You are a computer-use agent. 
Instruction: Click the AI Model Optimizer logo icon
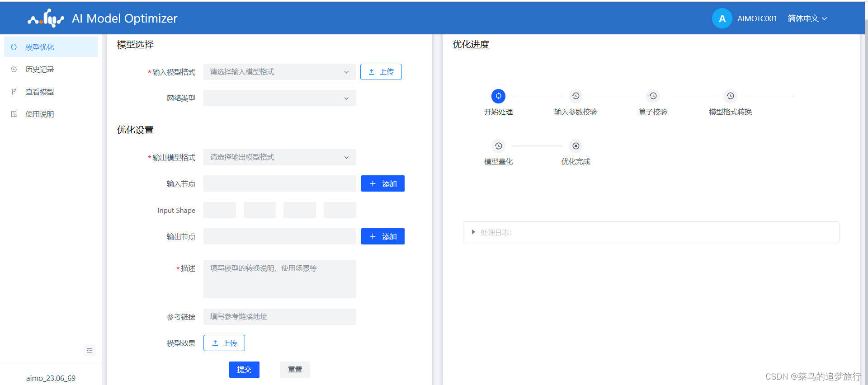coord(46,19)
